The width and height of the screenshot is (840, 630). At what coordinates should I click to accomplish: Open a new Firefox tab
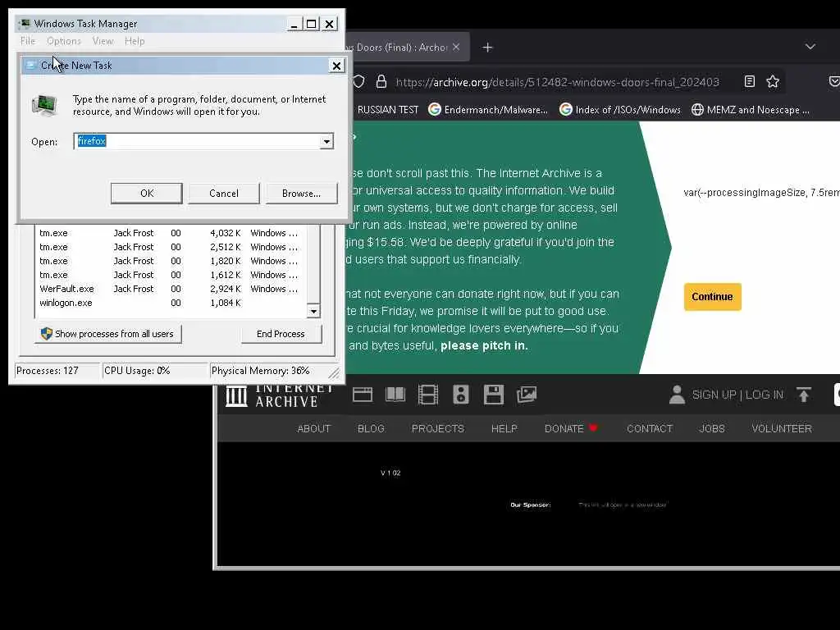point(487,48)
